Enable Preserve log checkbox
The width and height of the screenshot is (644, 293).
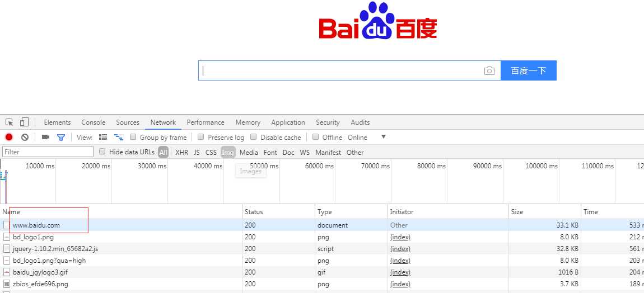coord(201,136)
